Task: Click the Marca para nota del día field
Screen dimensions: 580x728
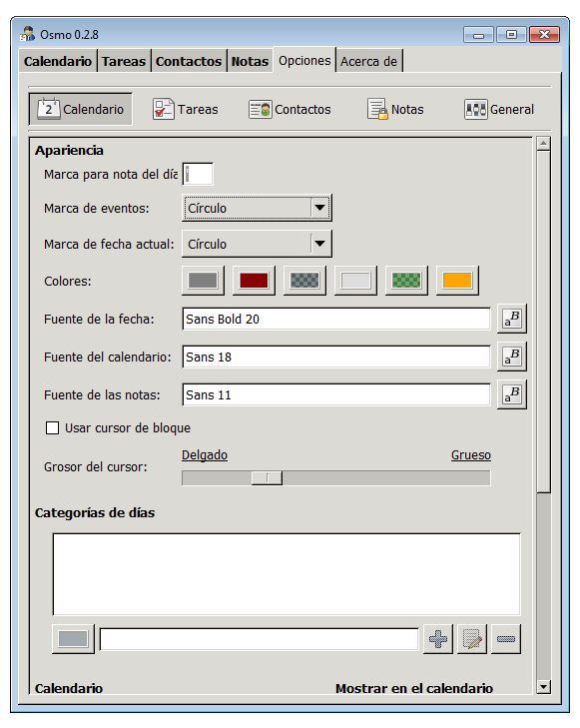Action: (x=198, y=174)
